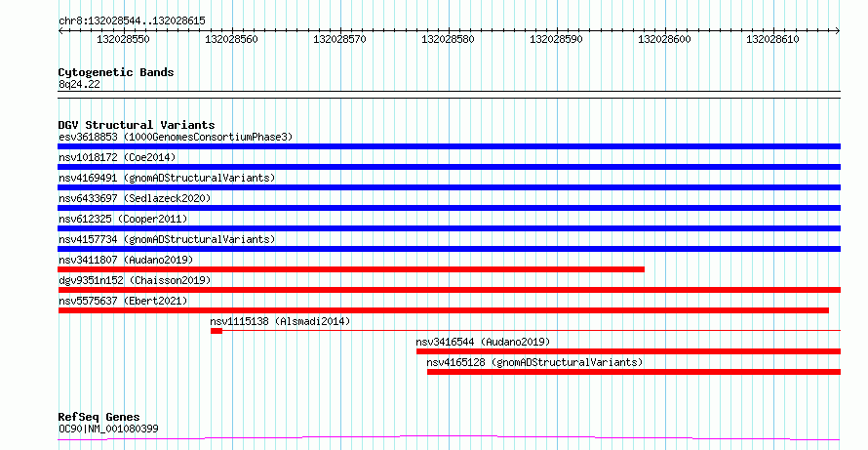Click nsv4157734 gnomADStructuralVariants label
Image resolution: width=868 pixels, height=450 pixels.
[167, 239]
